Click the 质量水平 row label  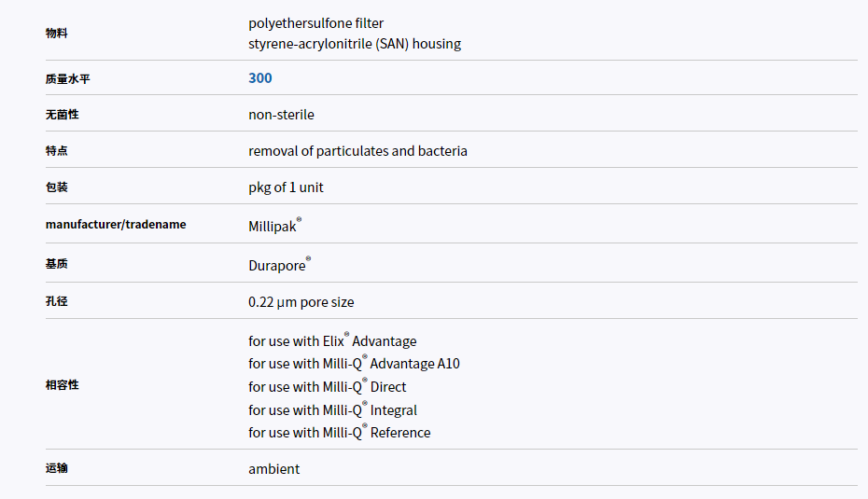click(67, 79)
